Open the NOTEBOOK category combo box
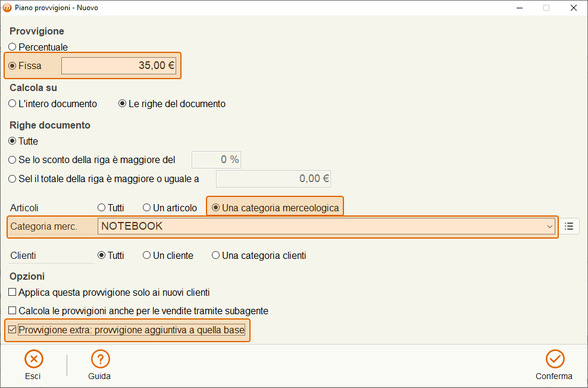The width and height of the screenshot is (588, 388). point(326,226)
